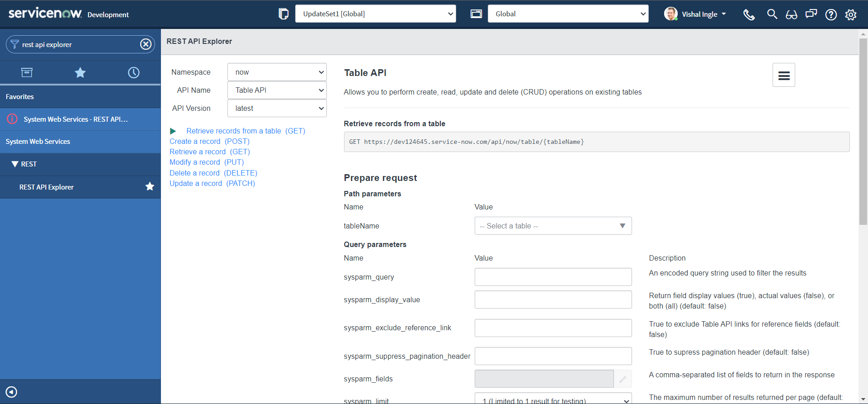This screenshot has height=404, width=868.
Task: Open the phone call icon in header
Action: click(x=749, y=14)
